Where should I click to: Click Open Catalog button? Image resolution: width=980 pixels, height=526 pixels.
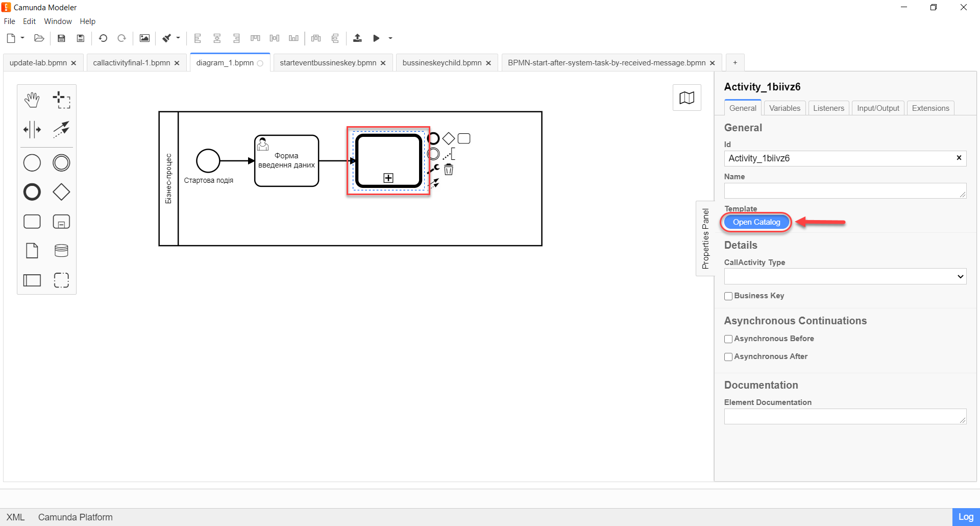(756, 222)
